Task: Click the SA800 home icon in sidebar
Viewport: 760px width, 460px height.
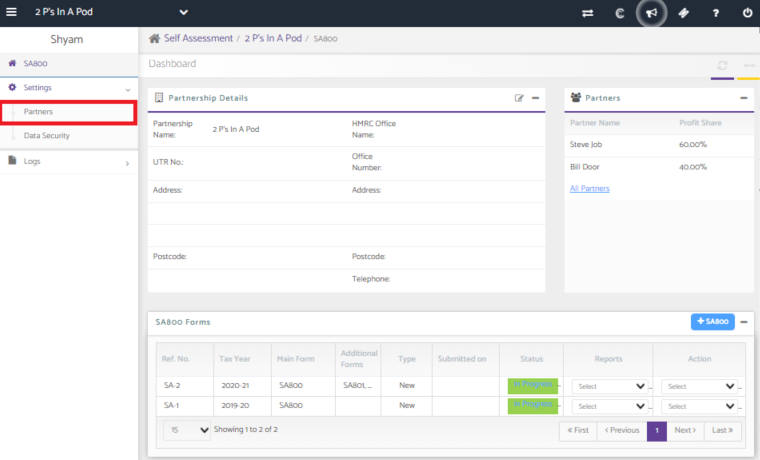Action: [x=13, y=63]
